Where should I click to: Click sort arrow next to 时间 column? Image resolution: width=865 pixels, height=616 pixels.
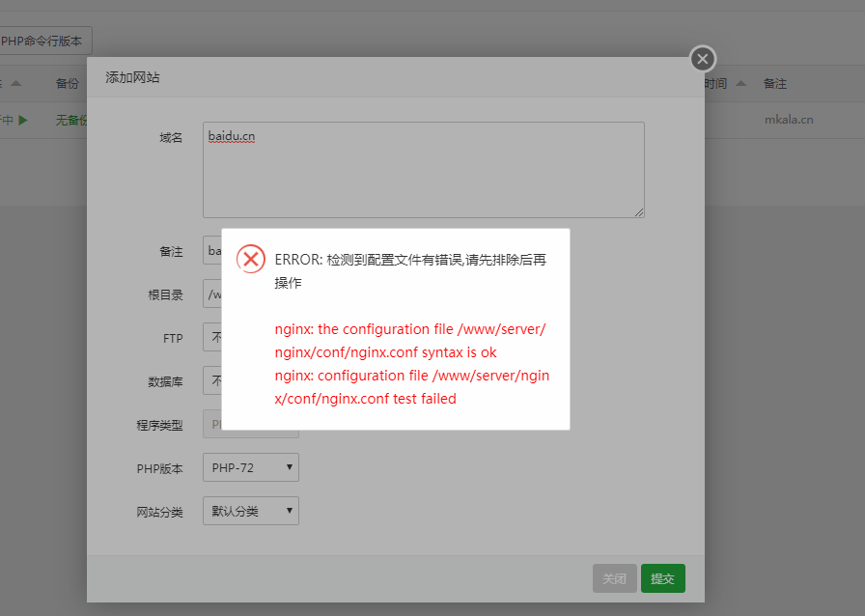click(x=740, y=83)
